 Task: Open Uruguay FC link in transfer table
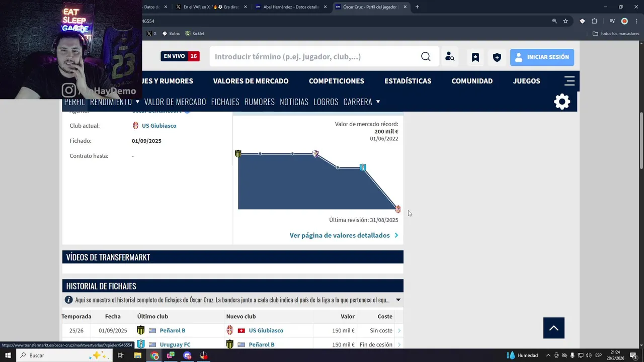click(175, 344)
